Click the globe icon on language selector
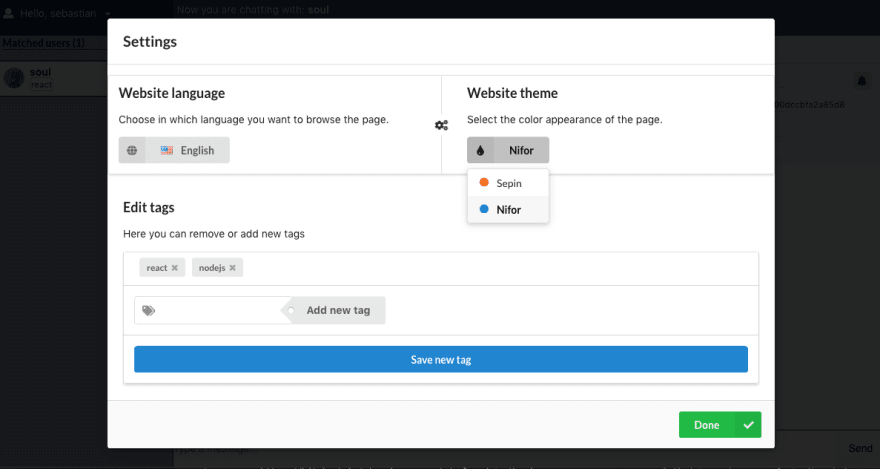The height and width of the screenshot is (469, 880). click(x=132, y=150)
